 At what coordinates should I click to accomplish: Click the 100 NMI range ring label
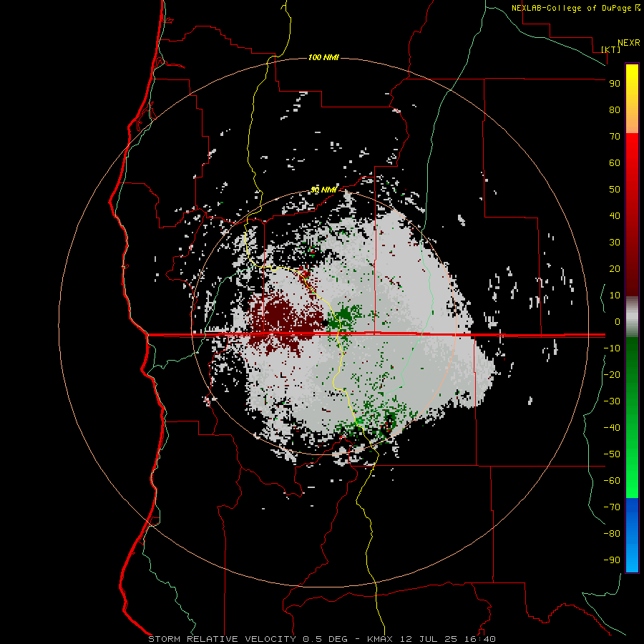(323, 57)
